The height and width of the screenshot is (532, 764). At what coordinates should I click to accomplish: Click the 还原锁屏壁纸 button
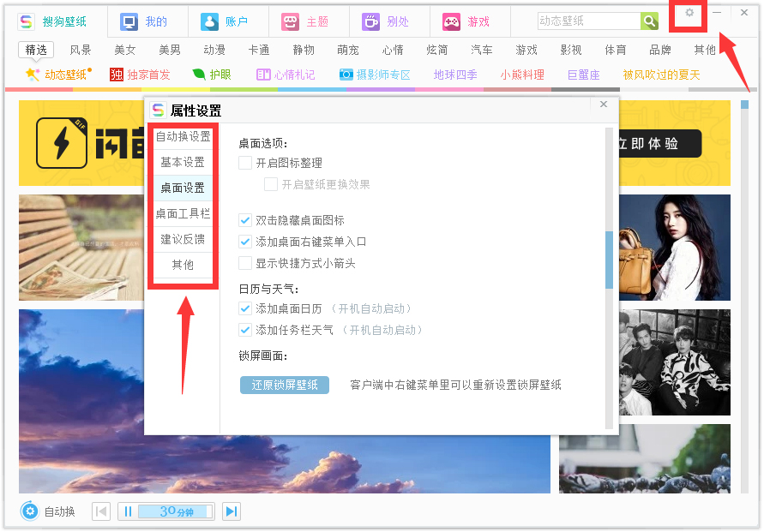pos(284,385)
